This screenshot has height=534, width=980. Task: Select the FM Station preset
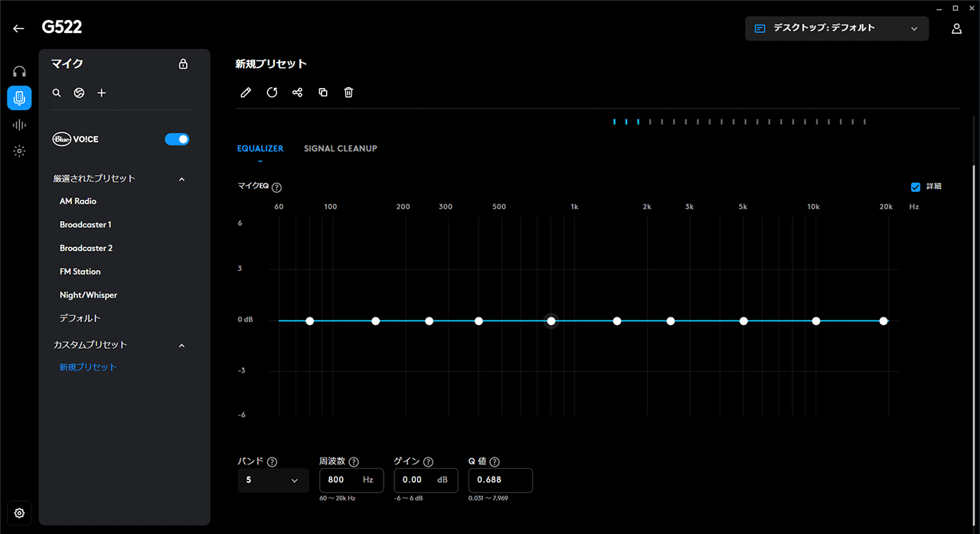pos(80,272)
